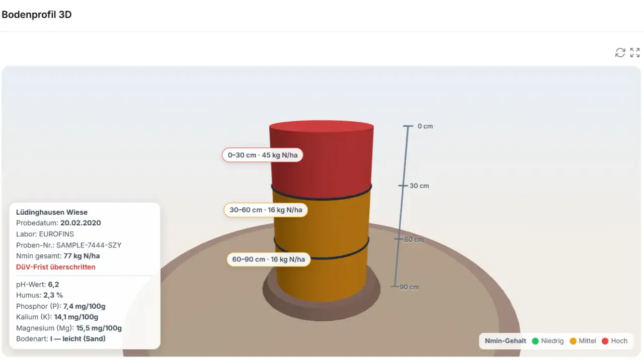Open fullscreen with the expand icon
This screenshot has width=644, height=362.
pyautogui.click(x=635, y=53)
